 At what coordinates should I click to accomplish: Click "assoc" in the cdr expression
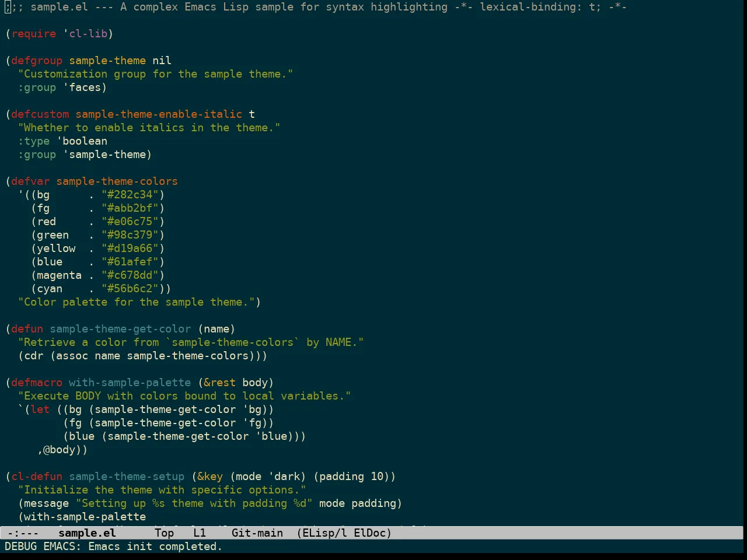click(72, 356)
